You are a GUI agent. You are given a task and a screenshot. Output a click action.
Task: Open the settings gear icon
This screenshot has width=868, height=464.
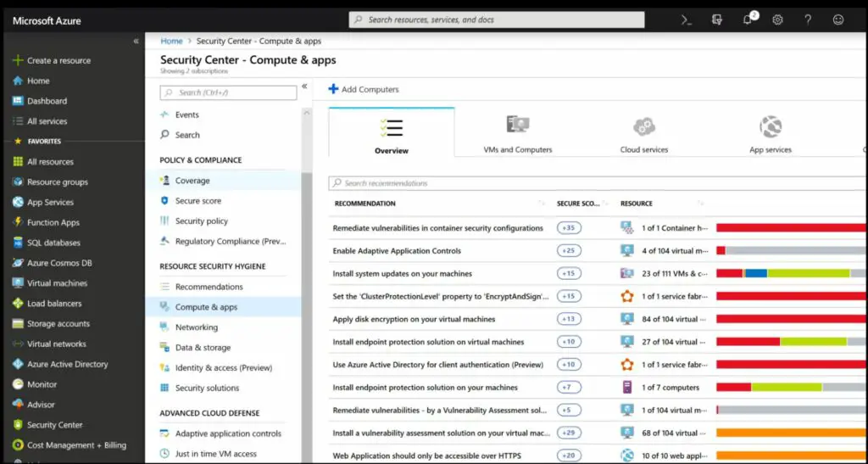click(x=778, y=20)
